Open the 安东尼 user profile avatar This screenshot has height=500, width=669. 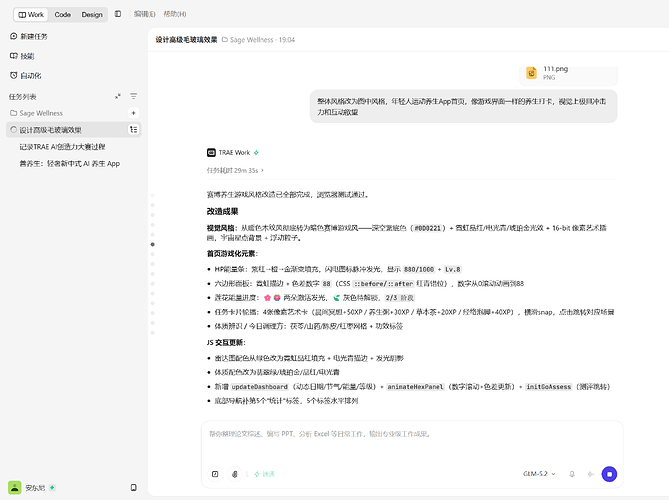tap(15, 488)
